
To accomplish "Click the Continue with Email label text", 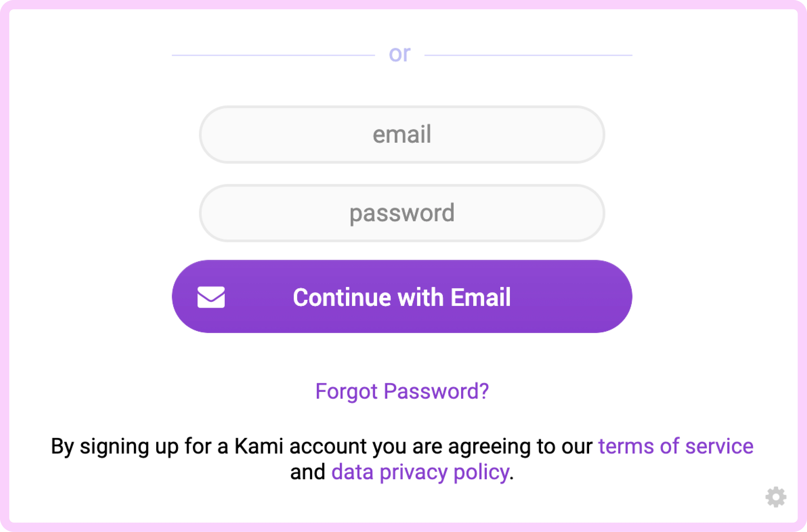I will 402,297.
